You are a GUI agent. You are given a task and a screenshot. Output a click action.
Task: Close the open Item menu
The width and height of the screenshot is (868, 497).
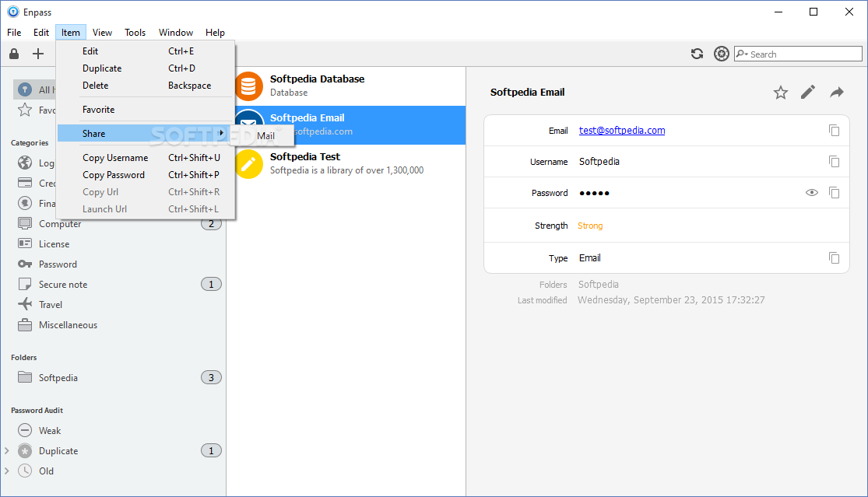point(70,33)
